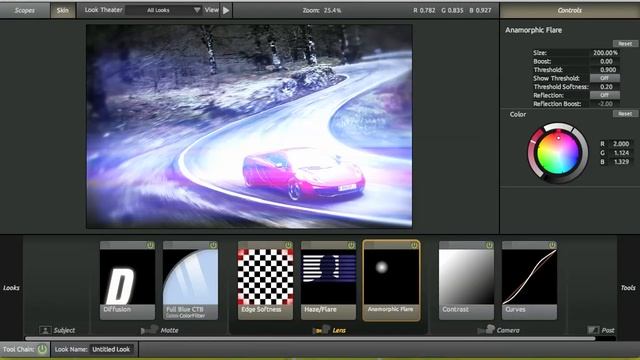Click the Camera section label
The width and height of the screenshot is (640, 360).
coord(508,330)
